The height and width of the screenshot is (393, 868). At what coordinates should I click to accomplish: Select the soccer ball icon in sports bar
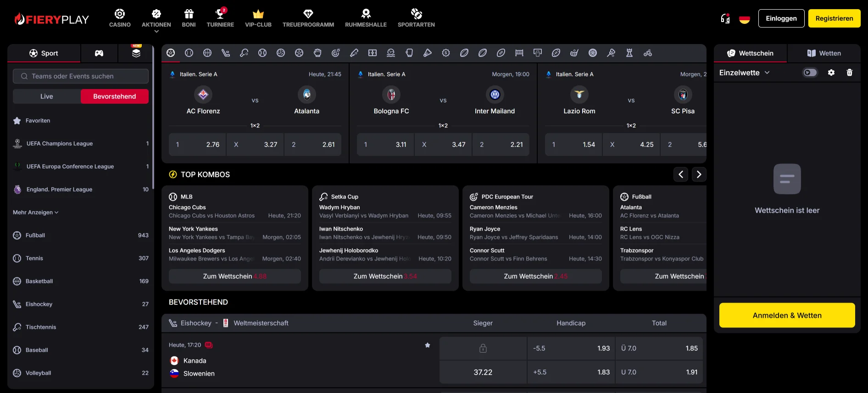click(x=171, y=53)
